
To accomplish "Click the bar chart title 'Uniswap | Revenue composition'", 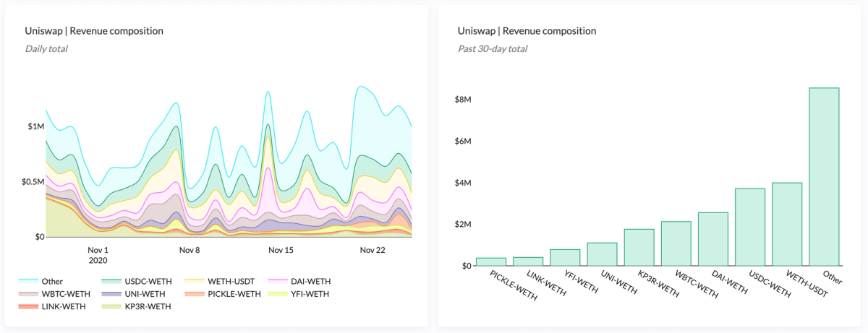I will (527, 31).
